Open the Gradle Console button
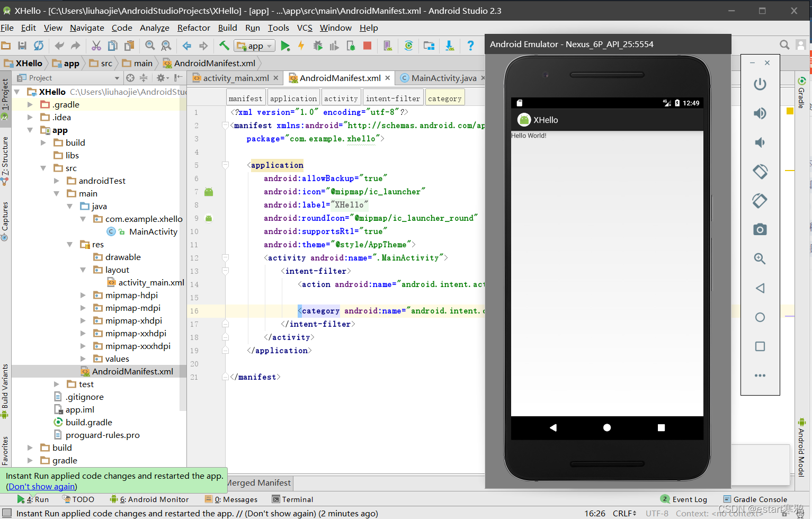This screenshot has height=519, width=812. tap(755, 499)
